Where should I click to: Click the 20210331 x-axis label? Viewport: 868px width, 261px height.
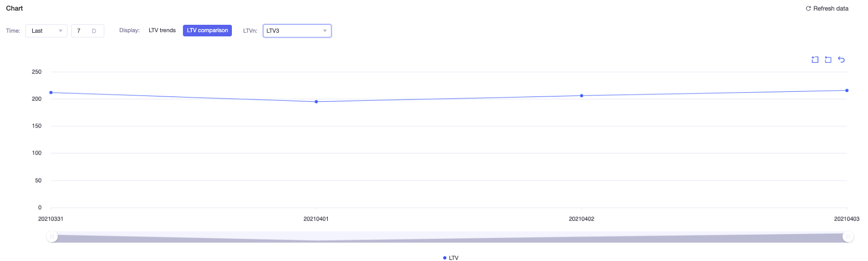51,219
